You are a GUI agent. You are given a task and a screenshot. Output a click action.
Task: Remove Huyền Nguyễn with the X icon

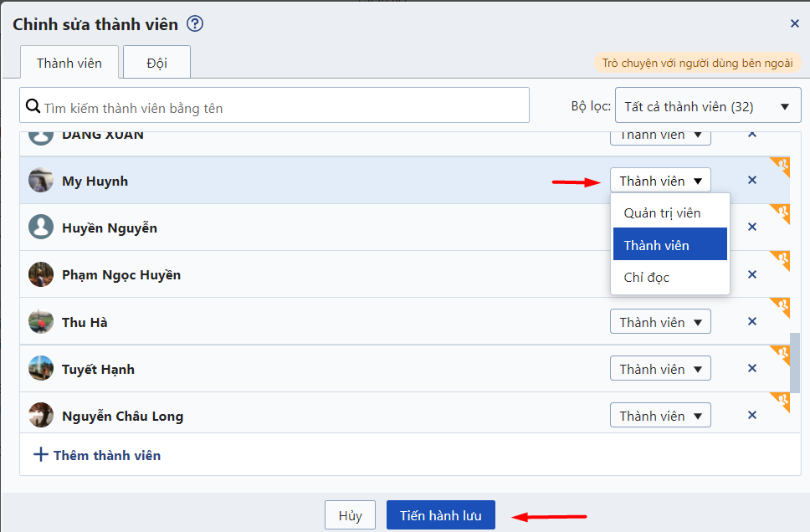pyautogui.click(x=752, y=227)
